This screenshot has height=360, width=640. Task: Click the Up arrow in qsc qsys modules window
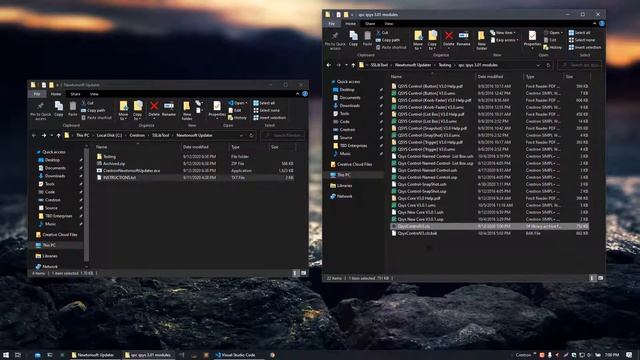tap(353, 65)
